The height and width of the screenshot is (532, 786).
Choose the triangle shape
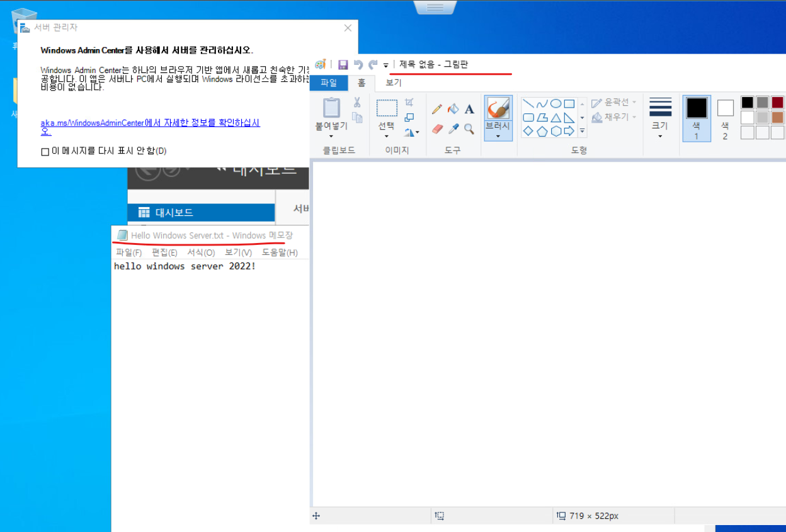coord(555,118)
